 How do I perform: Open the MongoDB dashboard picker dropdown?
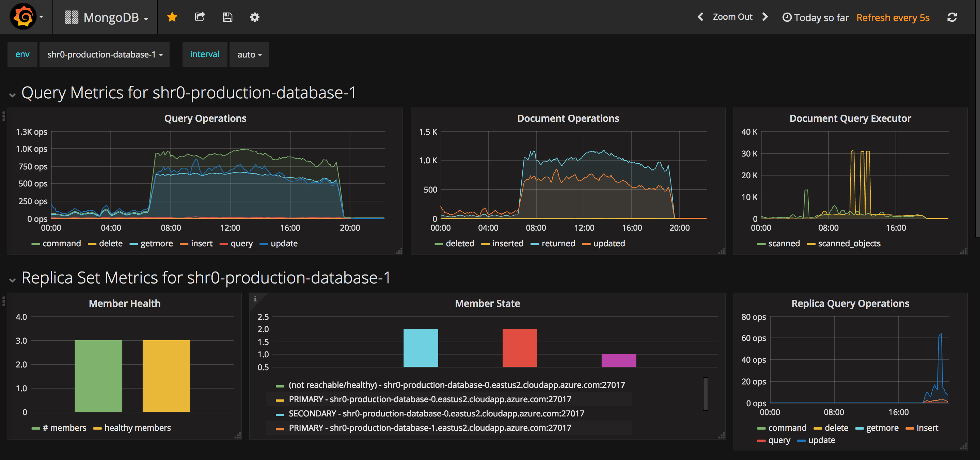point(111,17)
